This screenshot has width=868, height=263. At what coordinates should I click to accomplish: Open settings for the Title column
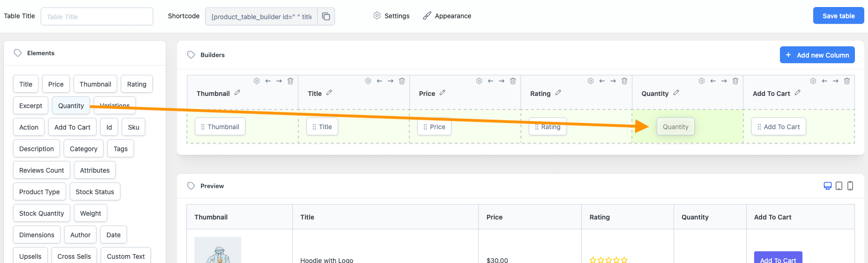pyautogui.click(x=368, y=81)
